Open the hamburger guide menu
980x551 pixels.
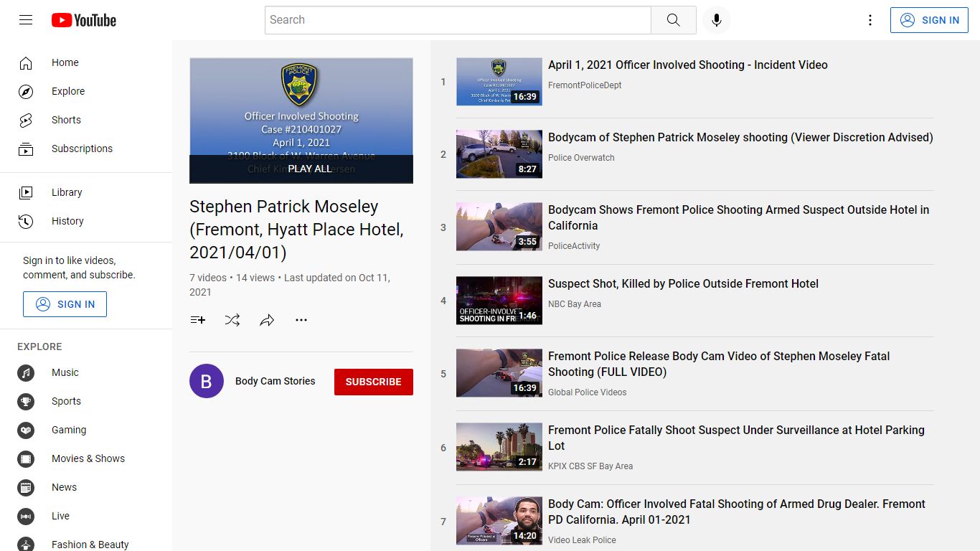26,20
